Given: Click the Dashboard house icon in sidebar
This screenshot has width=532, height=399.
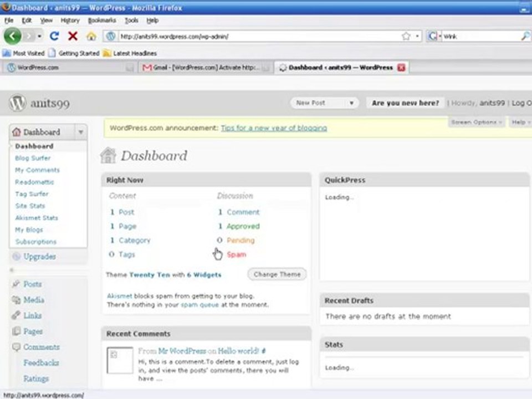Looking at the screenshot, I should point(16,132).
